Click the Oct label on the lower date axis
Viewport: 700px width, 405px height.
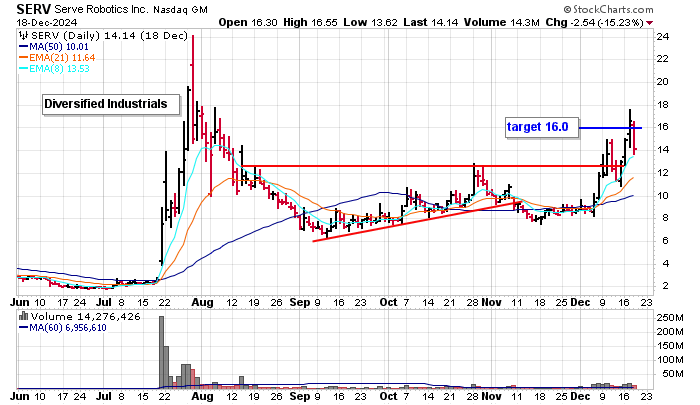388,396
